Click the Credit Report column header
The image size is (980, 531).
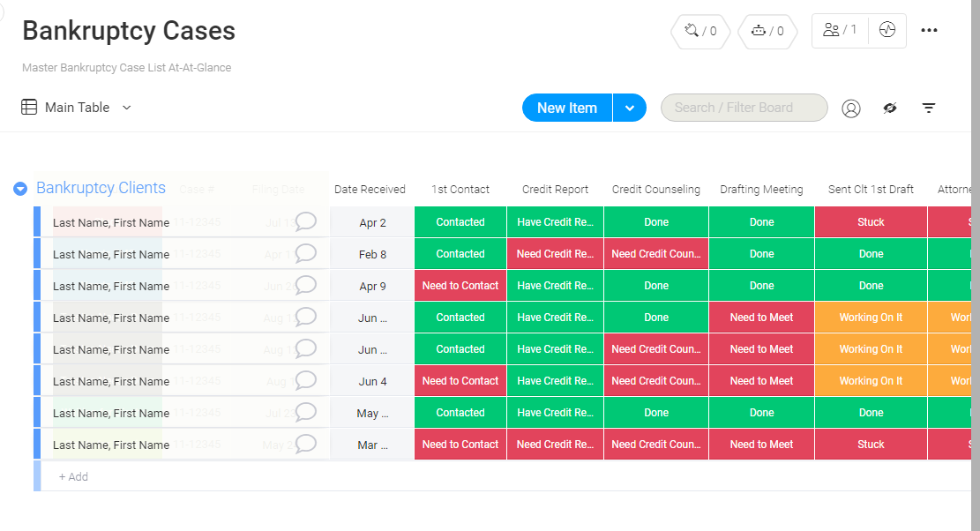[x=555, y=190]
